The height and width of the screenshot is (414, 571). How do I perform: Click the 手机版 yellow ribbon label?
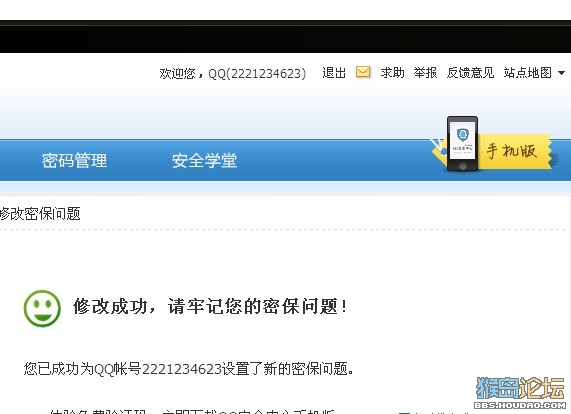pyautogui.click(x=512, y=151)
